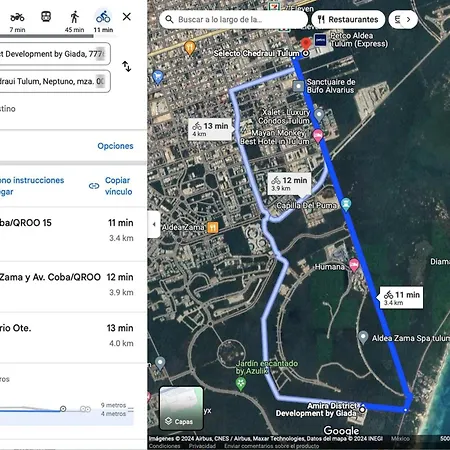The image size is (450, 450).
Task: Click the destination field Chedraui Tulum
Action: coord(54,81)
